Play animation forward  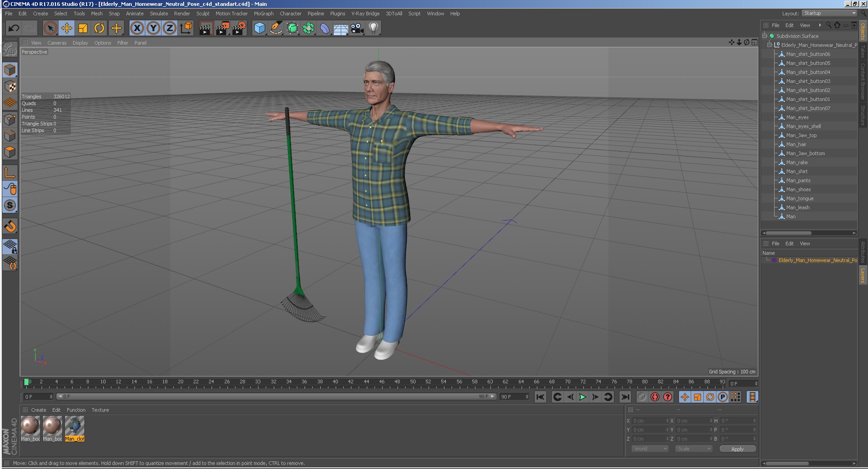582,397
